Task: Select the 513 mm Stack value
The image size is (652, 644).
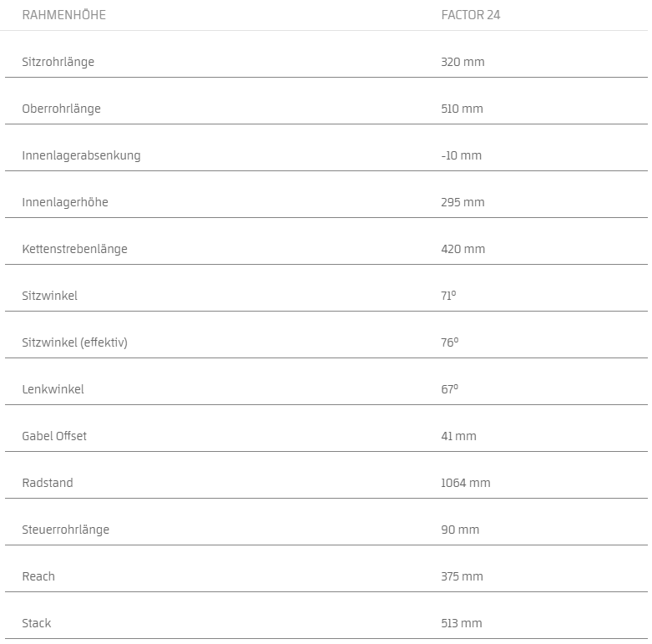Action: tap(462, 623)
